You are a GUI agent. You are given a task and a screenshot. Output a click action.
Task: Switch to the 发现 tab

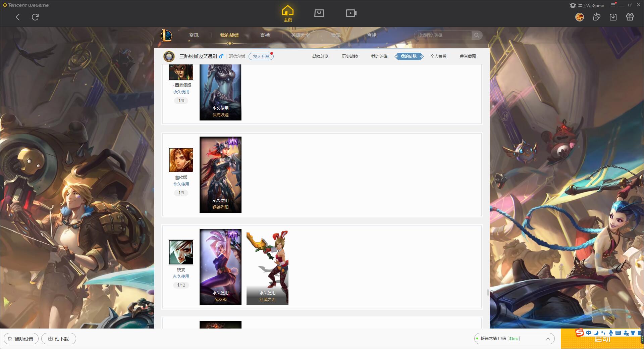tap(336, 35)
